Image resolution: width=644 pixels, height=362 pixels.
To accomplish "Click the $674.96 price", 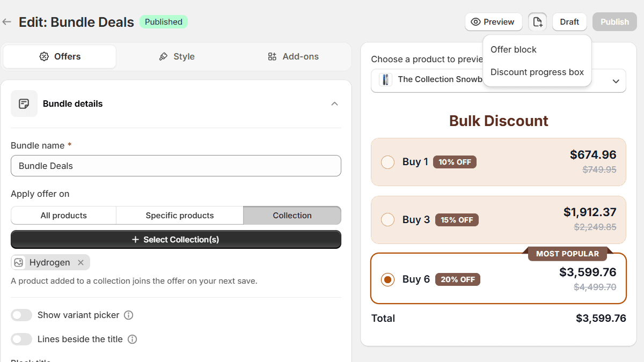I will point(593,155).
